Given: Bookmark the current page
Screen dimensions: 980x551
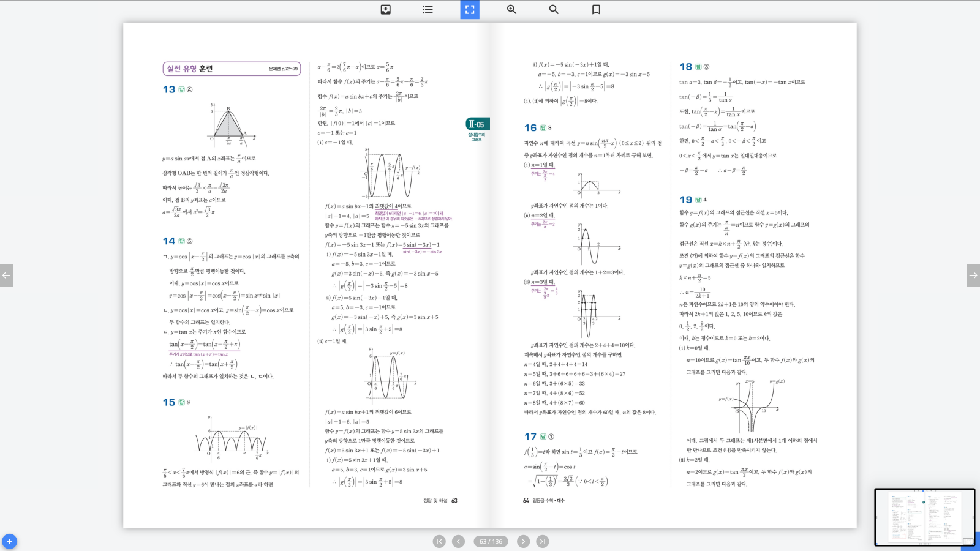Looking at the screenshot, I should (596, 9).
